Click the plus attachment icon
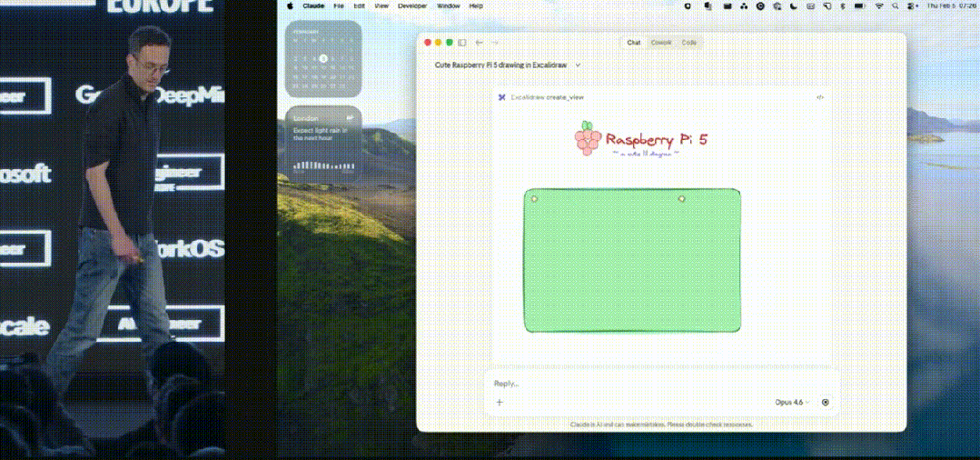This screenshot has width=980, height=460. 500,402
